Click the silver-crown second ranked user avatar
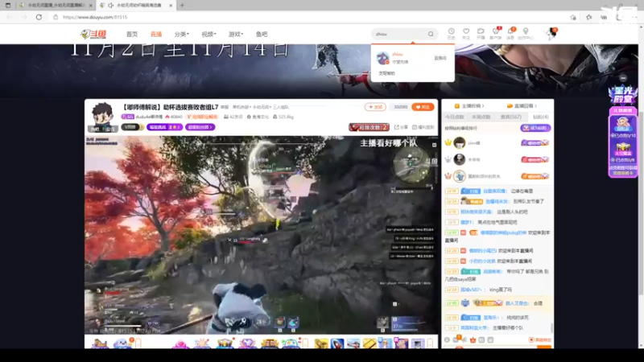Viewport: 644px width, 362px height. click(x=459, y=159)
